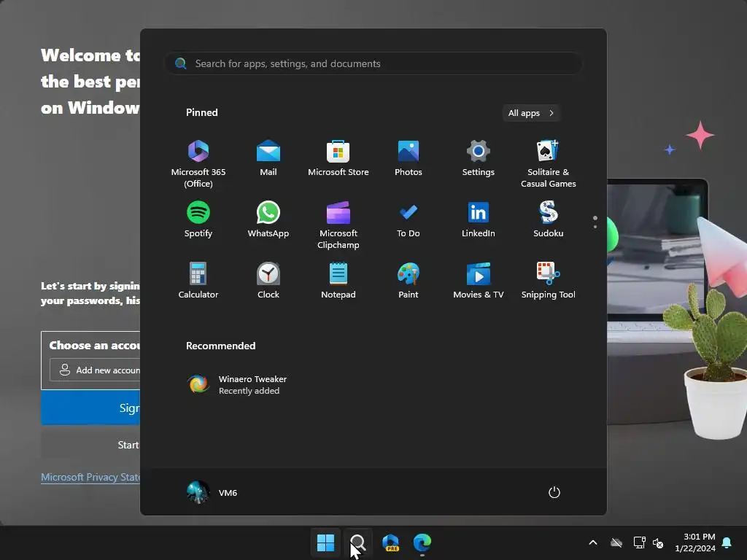Open Spotify from pinned apps

tap(198, 219)
